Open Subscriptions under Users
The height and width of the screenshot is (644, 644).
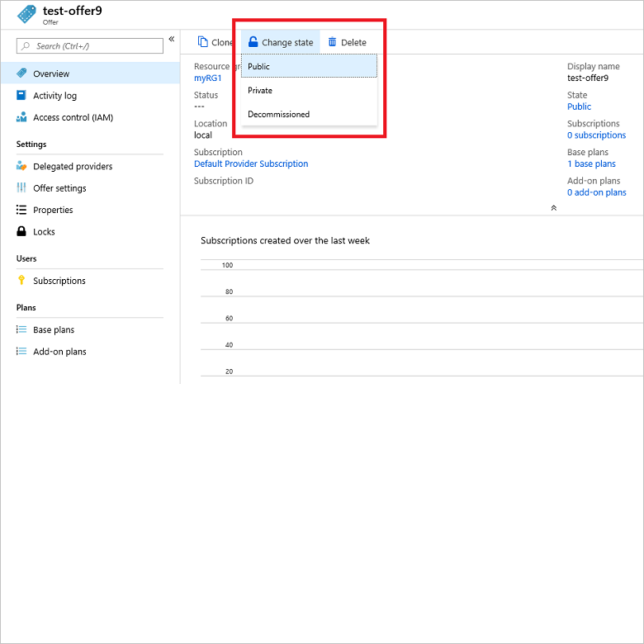(90, 281)
